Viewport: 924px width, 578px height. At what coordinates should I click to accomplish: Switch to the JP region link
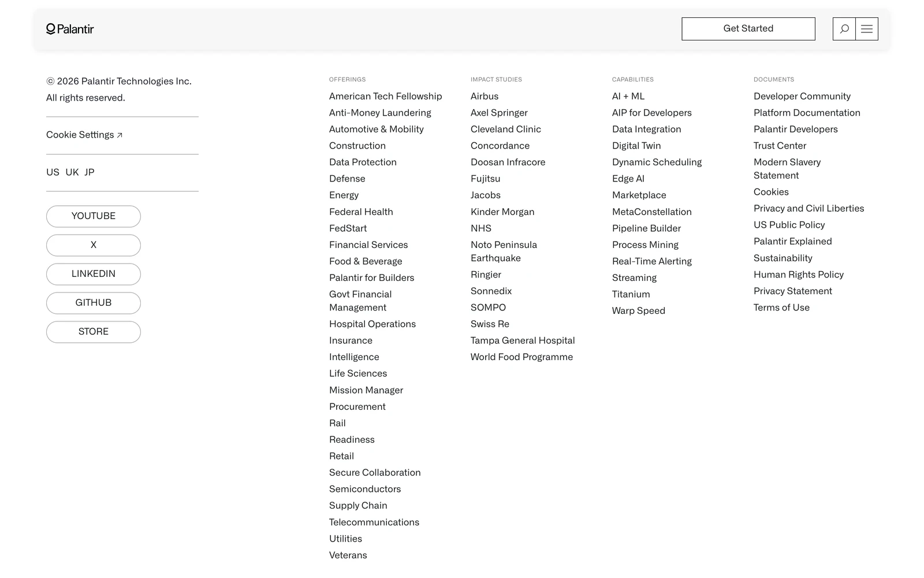pyautogui.click(x=90, y=172)
